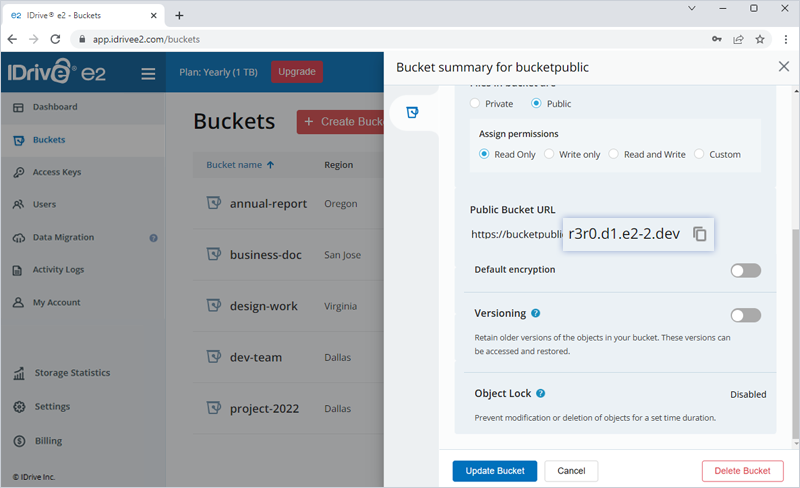This screenshot has width=800, height=488.
Task: Click the Delete Bucket button
Action: (x=742, y=471)
